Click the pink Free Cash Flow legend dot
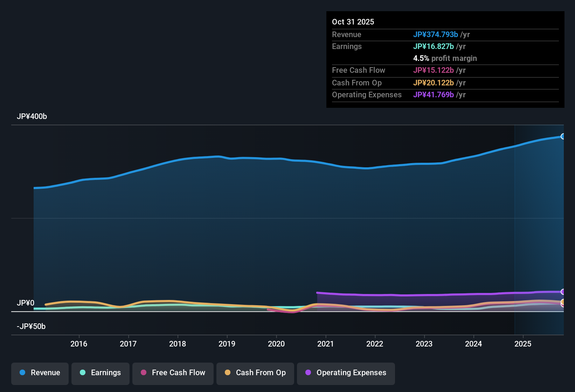 [143, 373]
